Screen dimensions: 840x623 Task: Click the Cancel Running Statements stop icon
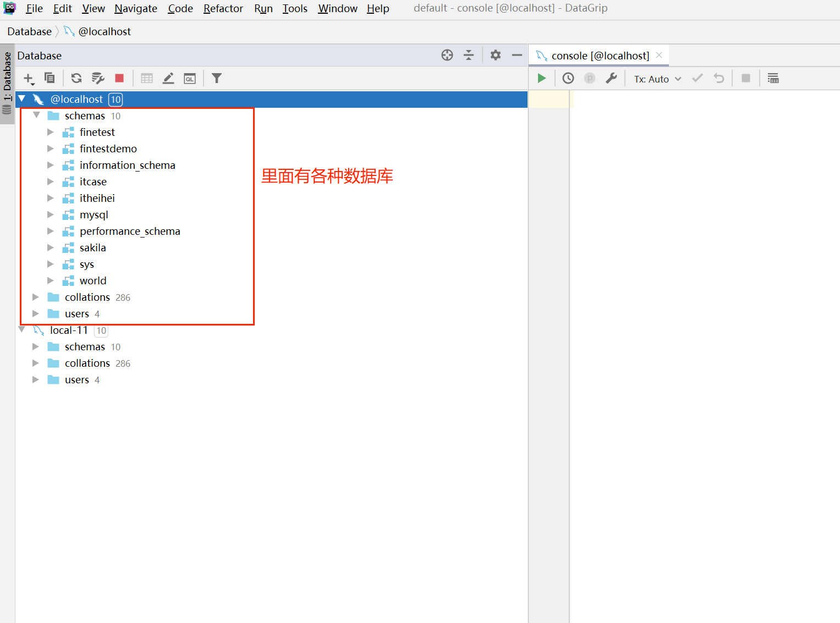click(746, 78)
